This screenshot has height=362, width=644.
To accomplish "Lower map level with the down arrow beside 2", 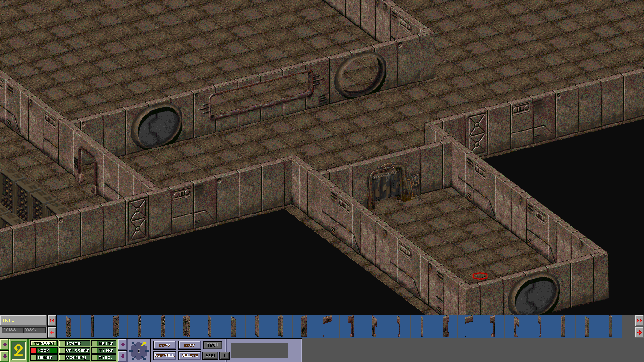I will [4, 356].
